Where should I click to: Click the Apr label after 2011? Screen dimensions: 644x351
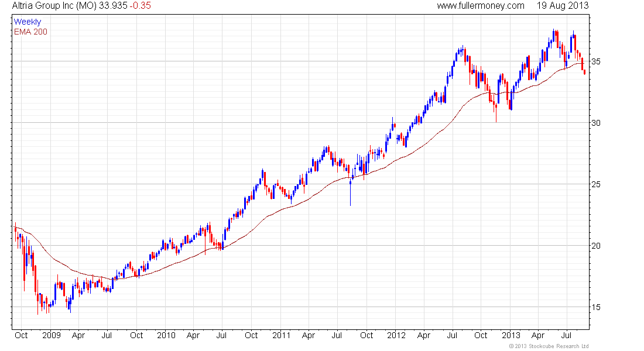[309, 335]
